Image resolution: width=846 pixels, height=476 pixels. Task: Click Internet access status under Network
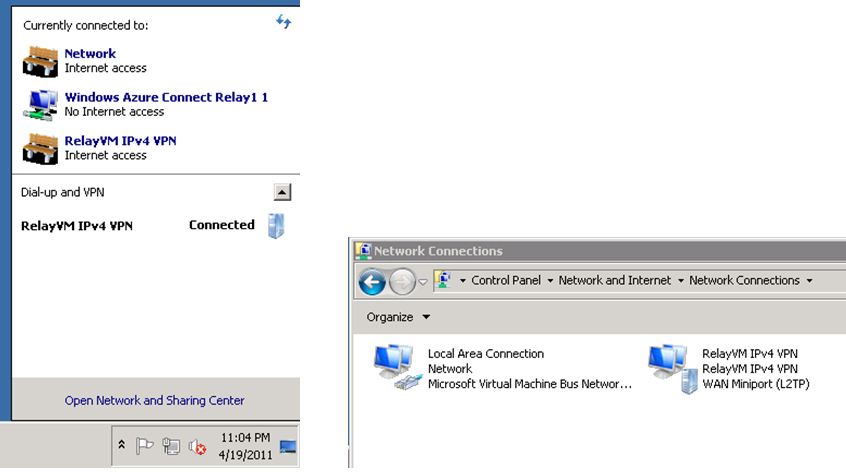(105, 68)
